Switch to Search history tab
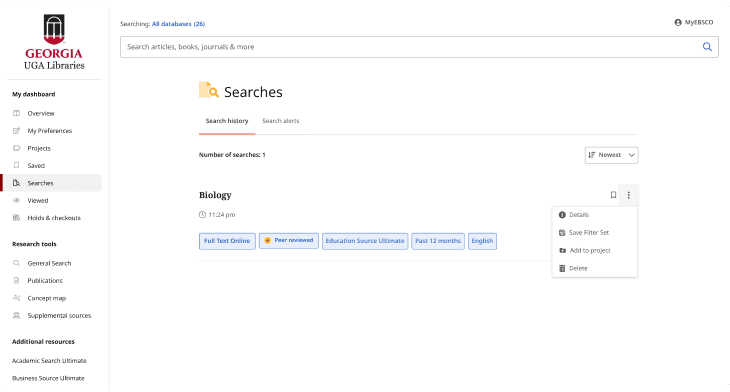The width and height of the screenshot is (730, 392). (x=227, y=121)
